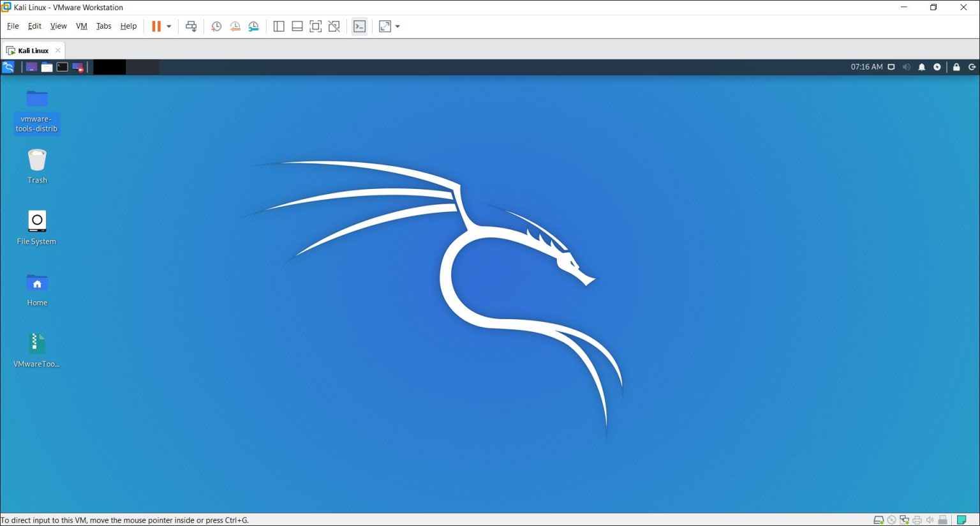Select the Trash icon on the desktop

point(37,166)
